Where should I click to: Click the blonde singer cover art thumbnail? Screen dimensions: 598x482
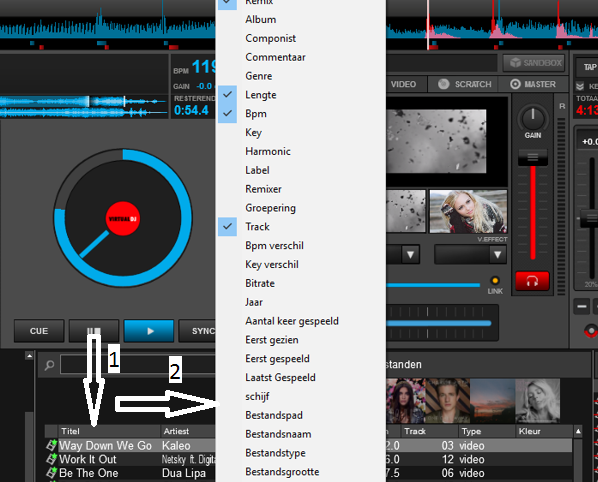point(537,400)
